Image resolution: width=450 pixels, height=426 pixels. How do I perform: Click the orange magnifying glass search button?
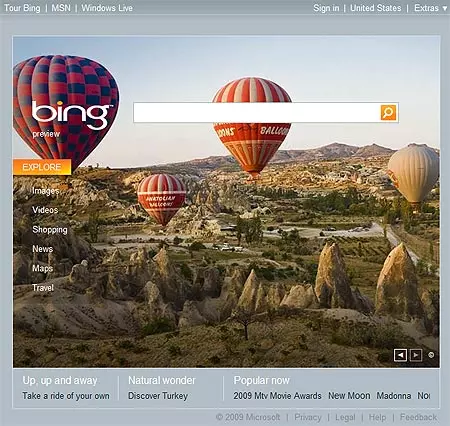[x=388, y=112]
